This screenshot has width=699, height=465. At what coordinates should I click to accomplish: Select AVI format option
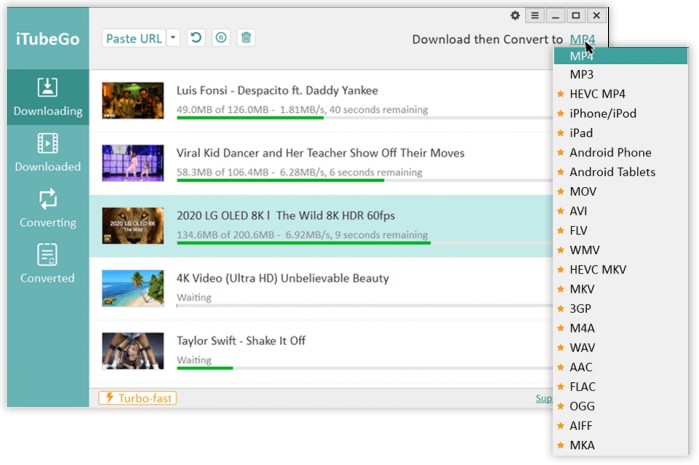click(x=620, y=211)
